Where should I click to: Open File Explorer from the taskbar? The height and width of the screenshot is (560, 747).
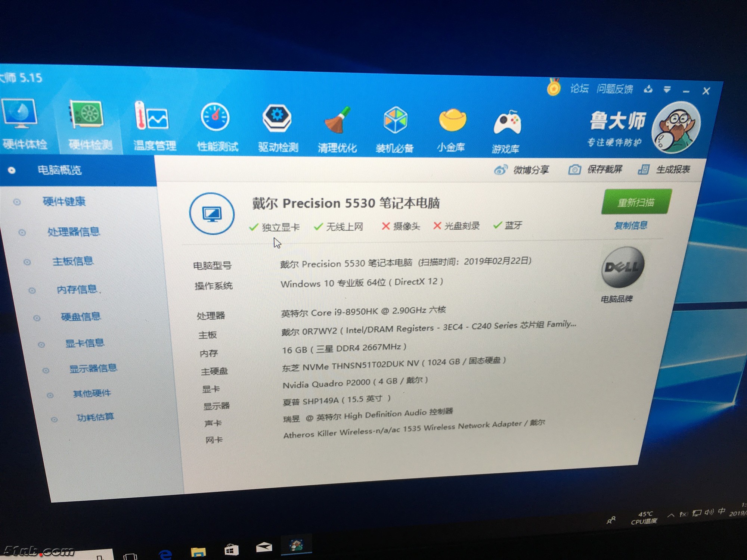point(198,552)
